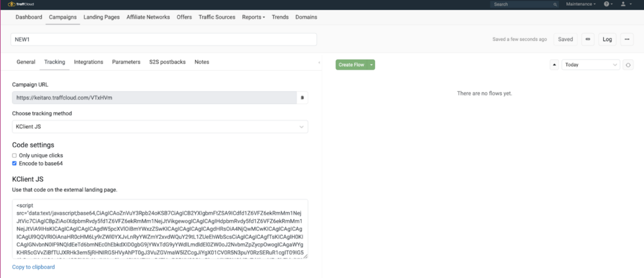Click the link icon button

tap(588, 39)
